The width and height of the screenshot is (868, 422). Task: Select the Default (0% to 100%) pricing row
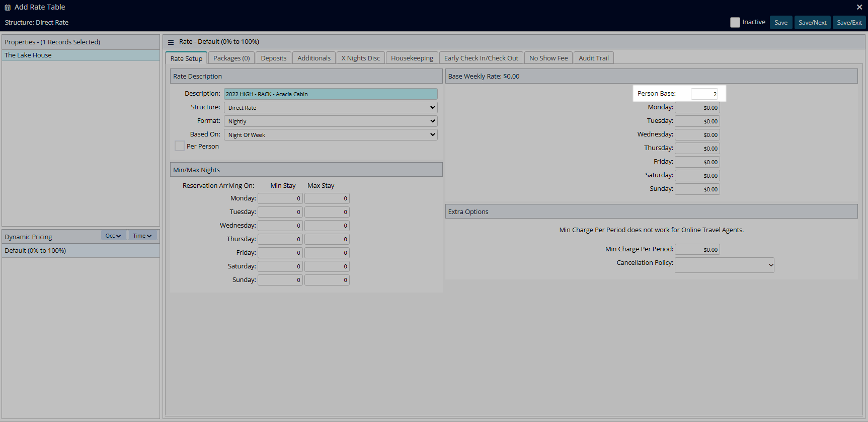click(81, 251)
